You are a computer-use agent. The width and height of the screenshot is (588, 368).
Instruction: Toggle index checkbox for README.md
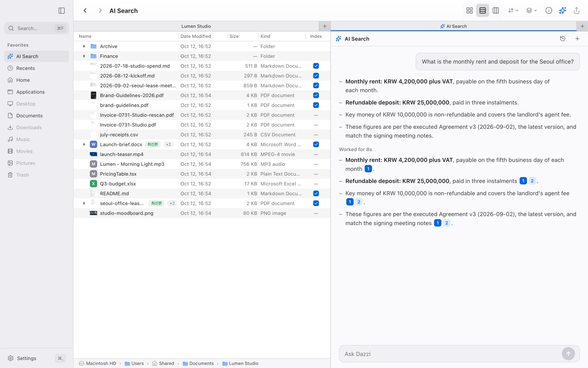[x=316, y=193]
